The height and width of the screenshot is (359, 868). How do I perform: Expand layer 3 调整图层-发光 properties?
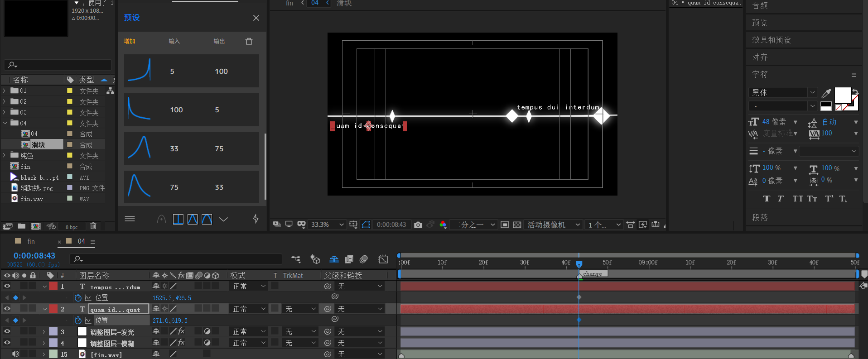pos(44,332)
